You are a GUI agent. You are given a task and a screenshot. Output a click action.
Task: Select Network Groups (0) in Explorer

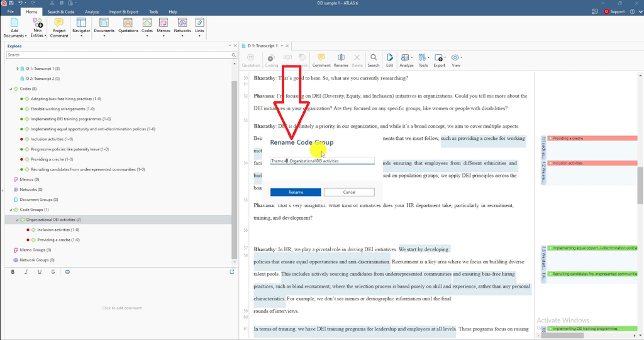(37, 260)
